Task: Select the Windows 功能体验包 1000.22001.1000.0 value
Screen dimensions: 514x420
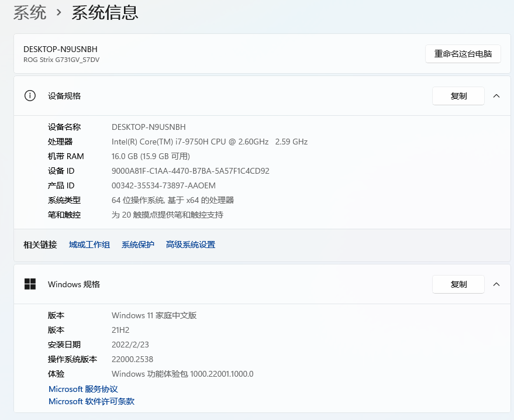Action: coord(182,374)
